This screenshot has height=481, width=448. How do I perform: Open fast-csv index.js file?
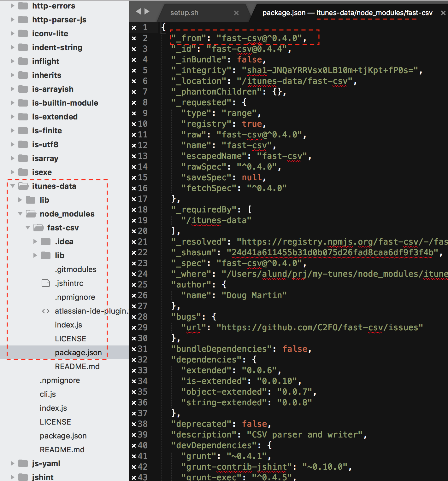tap(68, 325)
